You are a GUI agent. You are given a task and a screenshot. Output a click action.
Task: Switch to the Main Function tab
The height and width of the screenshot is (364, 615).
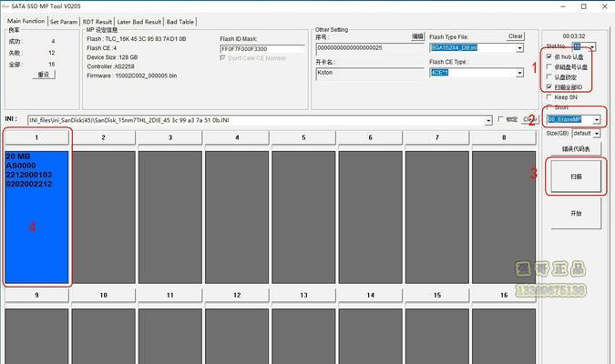coord(26,21)
